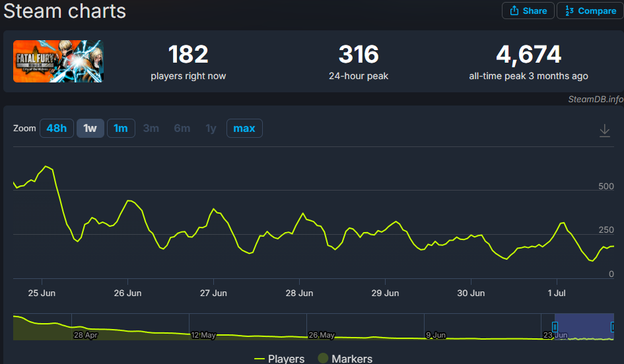
Task: Click the 182 players right now figure
Action: (188, 54)
